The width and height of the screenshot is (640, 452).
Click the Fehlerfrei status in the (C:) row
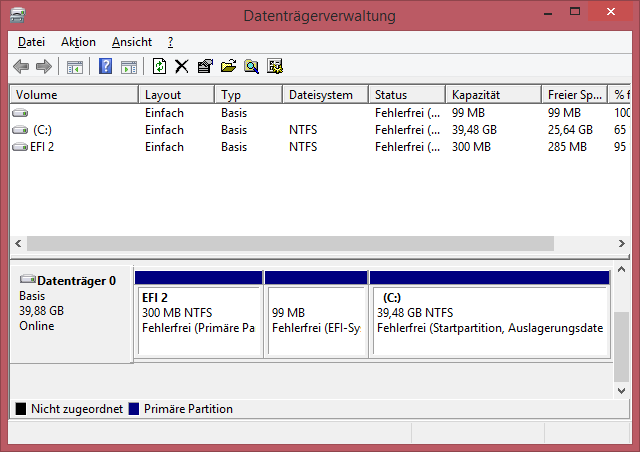[x=408, y=130]
